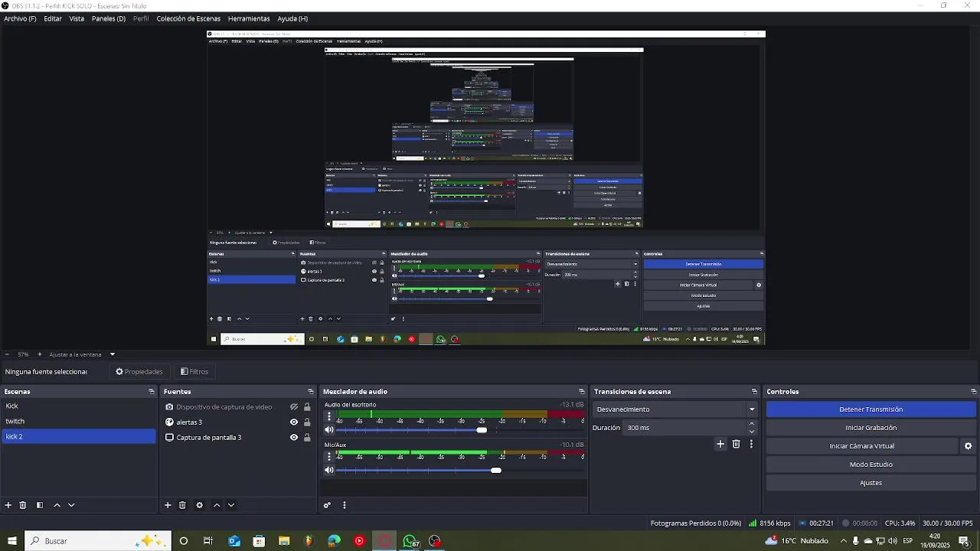Open preview scaling dropdown arrow
The width and height of the screenshot is (980, 551).
pos(112,354)
